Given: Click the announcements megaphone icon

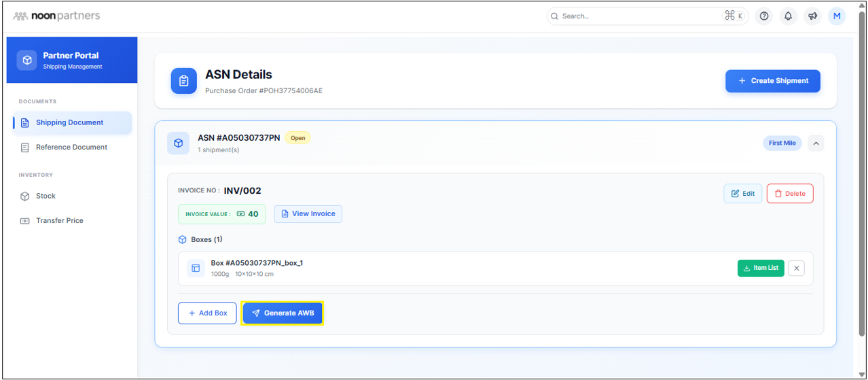Looking at the screenshot, I should click(812, 16).
